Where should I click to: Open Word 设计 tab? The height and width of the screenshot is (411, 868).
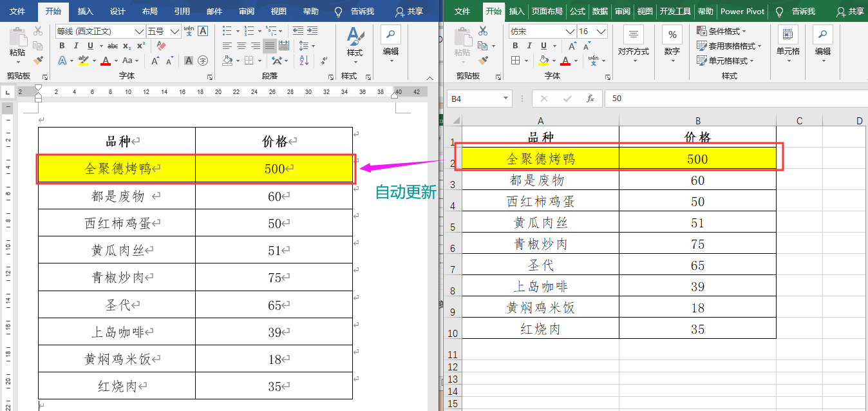point(117,12)
